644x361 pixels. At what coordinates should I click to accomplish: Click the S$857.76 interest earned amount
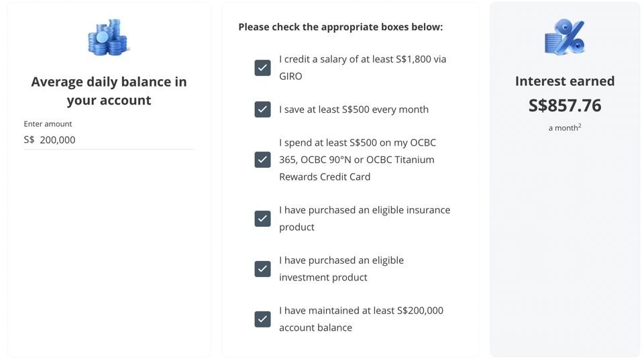pyautogui.click(x=565, y=105)
